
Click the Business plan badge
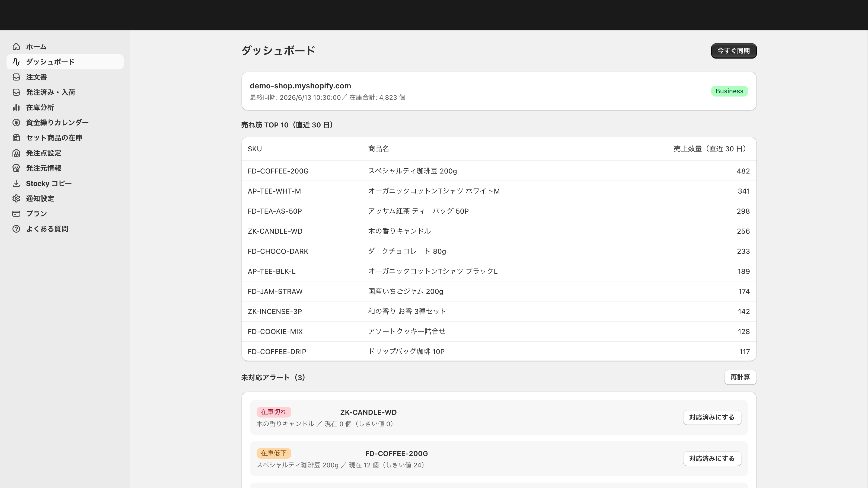[x=729, y=91]
